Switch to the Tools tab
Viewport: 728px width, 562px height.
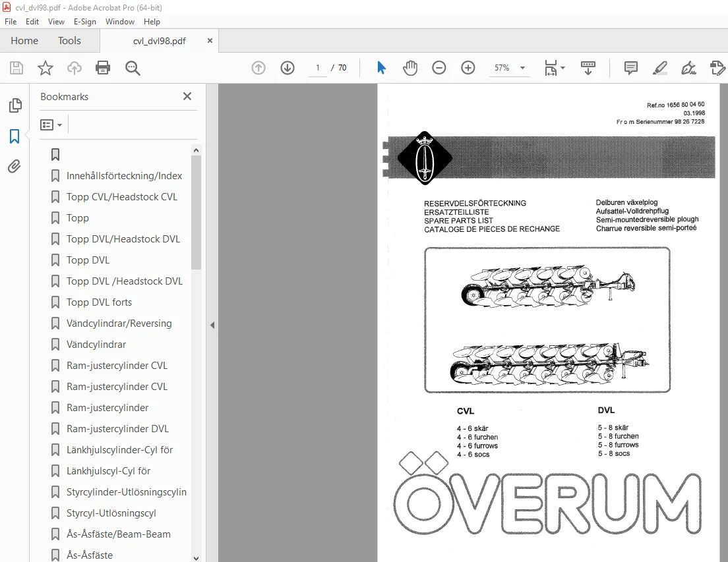click(x=69, y=41)
